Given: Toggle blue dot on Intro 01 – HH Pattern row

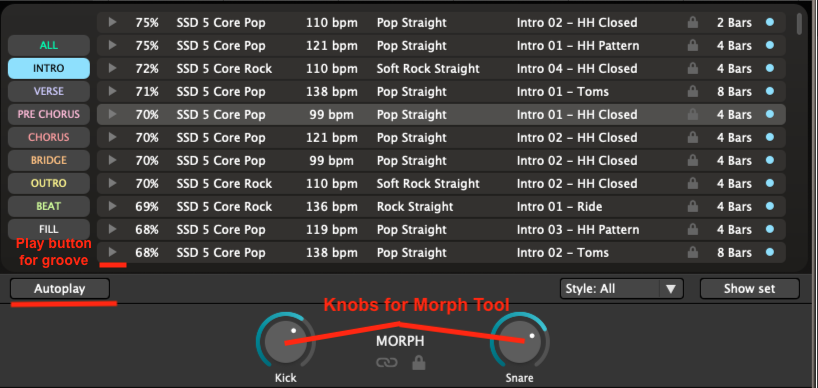Looking at the screenshot, I should pyautogui.click(x=769, y=45).
